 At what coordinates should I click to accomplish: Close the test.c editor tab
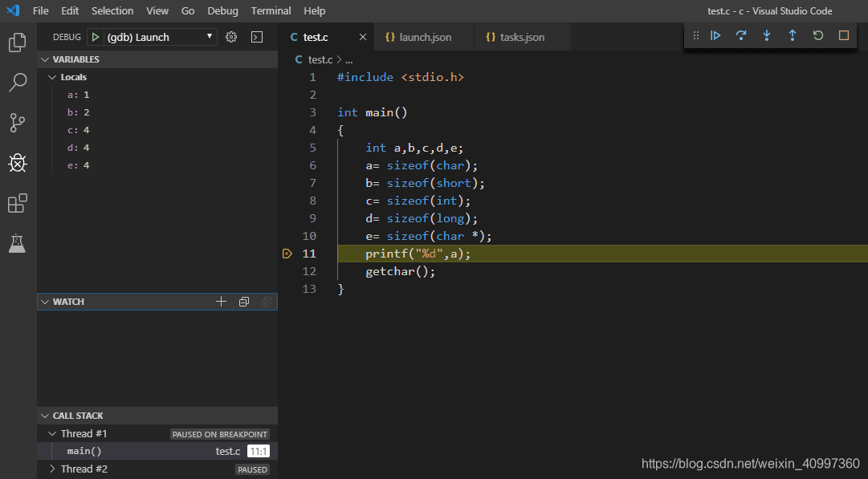click(x=363, y=37)
